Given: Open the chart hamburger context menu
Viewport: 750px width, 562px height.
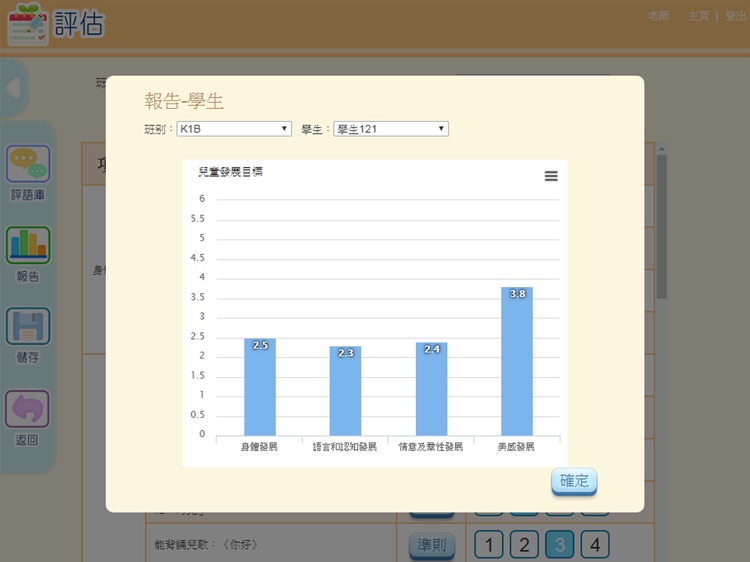Looking at the screenshot, I should click(551, 176).
